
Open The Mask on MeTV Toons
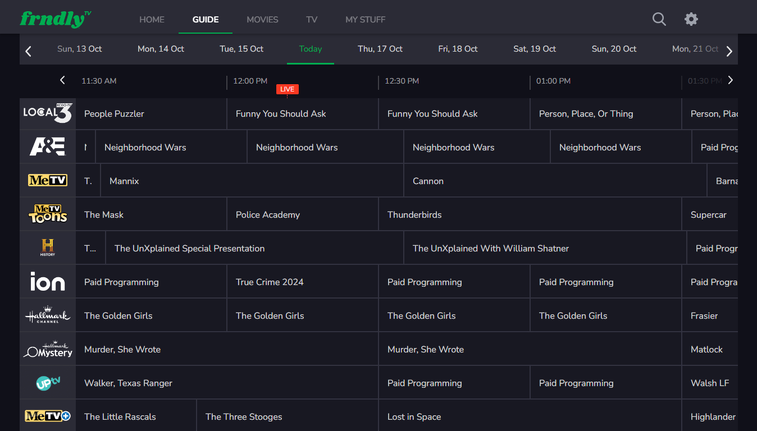[x=151, y=214]
